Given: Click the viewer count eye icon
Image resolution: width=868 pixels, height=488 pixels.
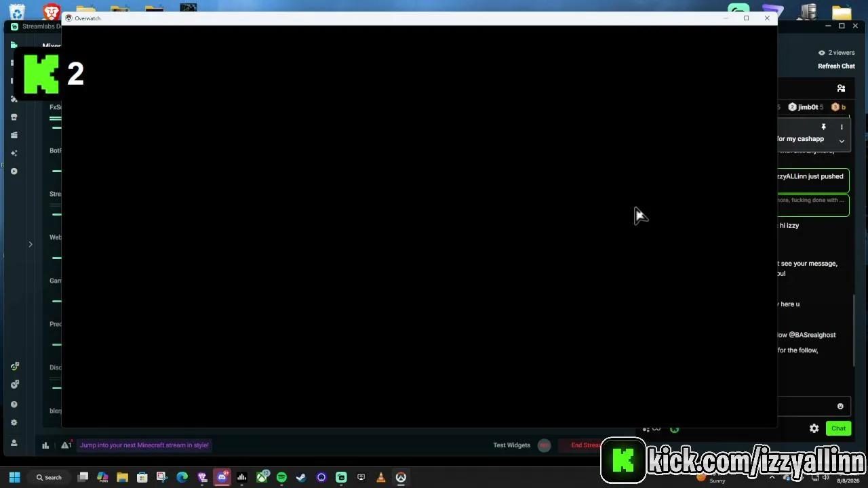Looking at the screenshot, I should coord(821,53).
